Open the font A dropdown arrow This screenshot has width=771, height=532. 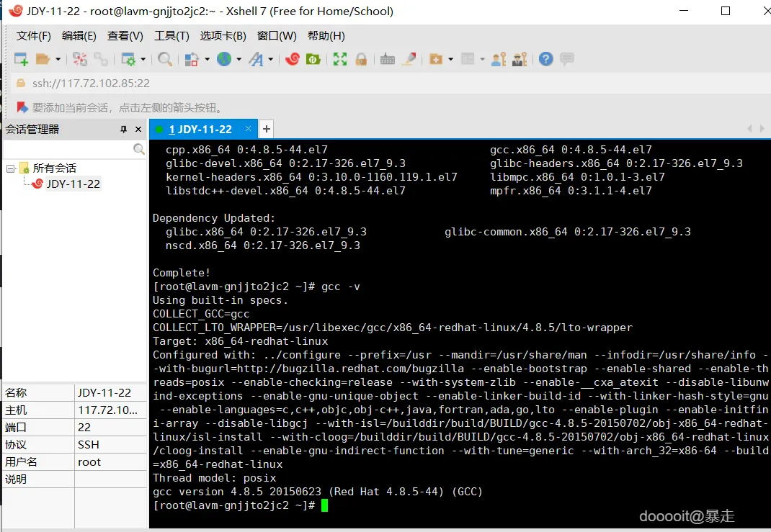click(270, 60)
